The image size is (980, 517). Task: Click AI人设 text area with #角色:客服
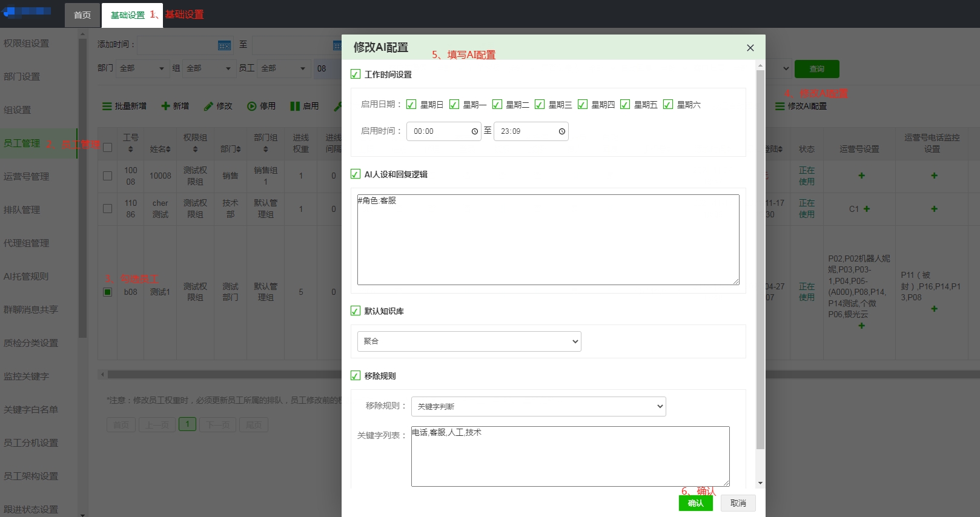[x=548, y=240]
